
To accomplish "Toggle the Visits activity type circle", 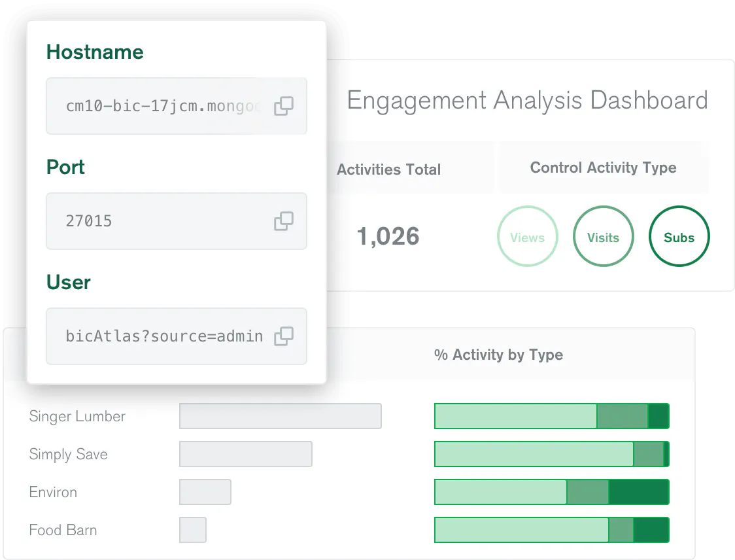I will tap(603, 237).
